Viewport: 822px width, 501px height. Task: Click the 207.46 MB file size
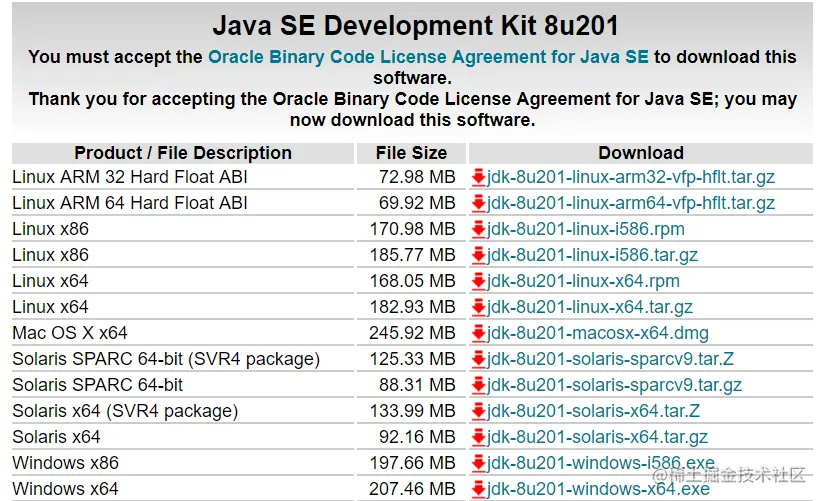(x=413, y=489)
